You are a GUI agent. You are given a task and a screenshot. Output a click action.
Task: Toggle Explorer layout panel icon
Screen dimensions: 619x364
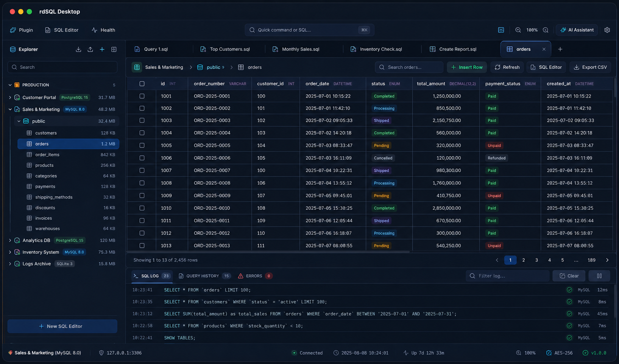[114, 49]
